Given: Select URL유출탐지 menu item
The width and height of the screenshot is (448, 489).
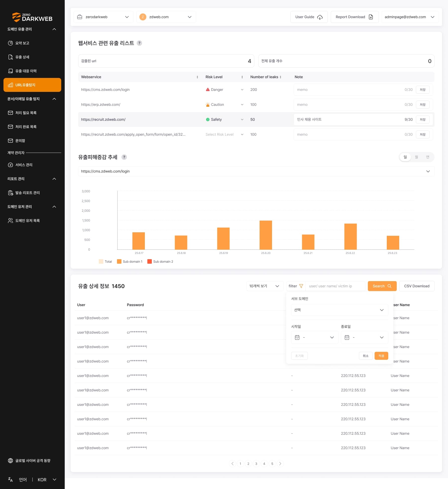Looking at the screenshot, I should (32, 85).
